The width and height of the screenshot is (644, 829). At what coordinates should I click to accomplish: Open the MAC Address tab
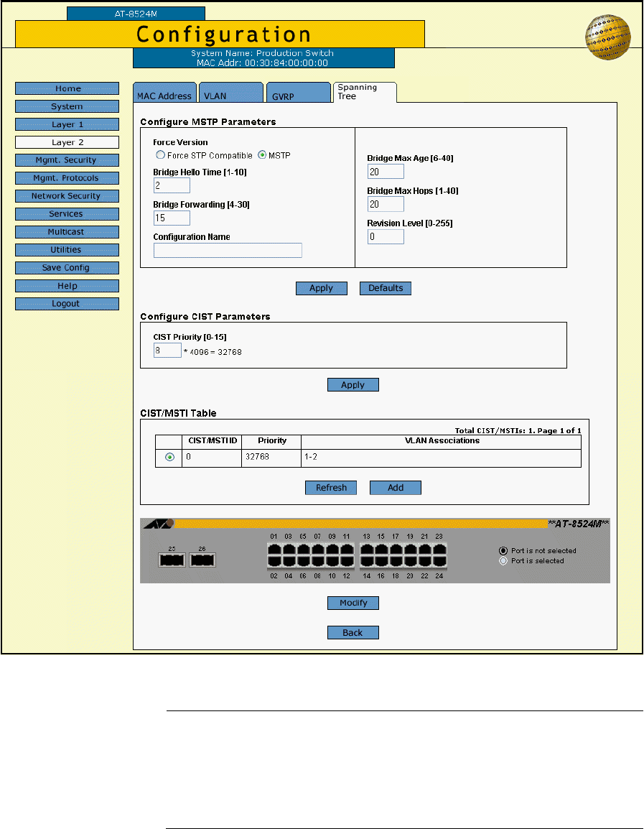(164, 96)
